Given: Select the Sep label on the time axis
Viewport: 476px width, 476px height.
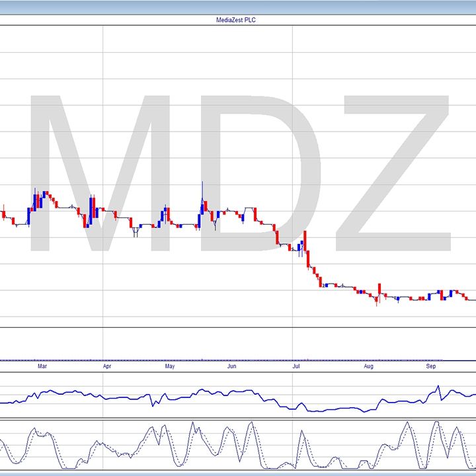Looking at the screenshot, I should tap(430, 366).
